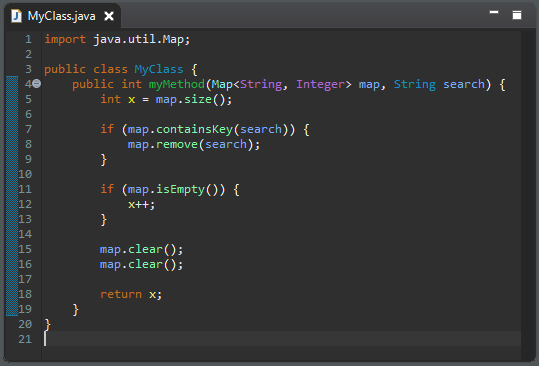Click the first map.clear() on line 15
This screenshot has width=539, height=366.
click(141, 249)
